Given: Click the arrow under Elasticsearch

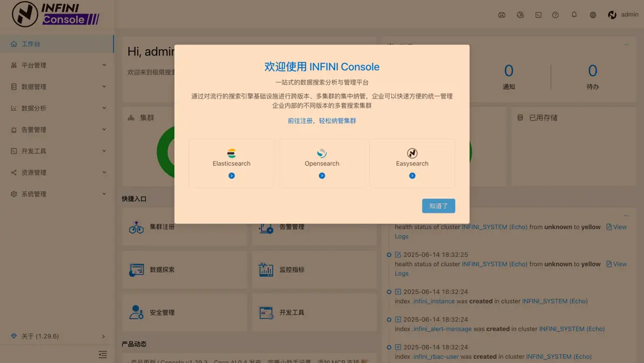Looking at the screenshot, I should 232,176.
